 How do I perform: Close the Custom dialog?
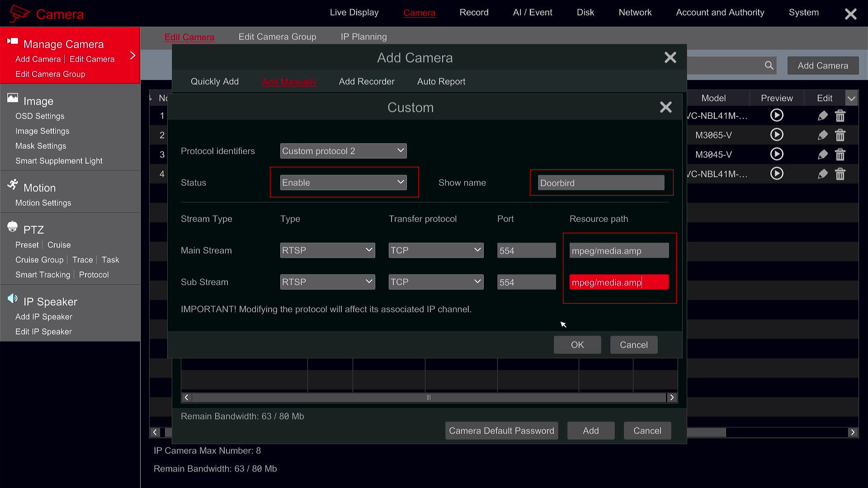click(665, 108)
